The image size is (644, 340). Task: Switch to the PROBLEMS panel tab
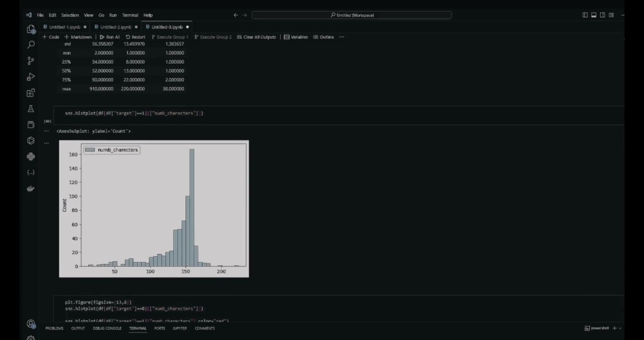pos(54,328)
